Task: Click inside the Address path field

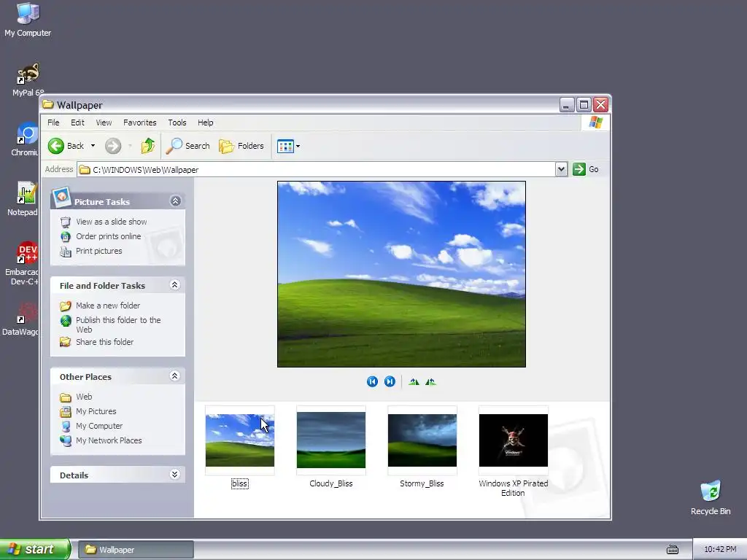Action: tap(317, 169)
